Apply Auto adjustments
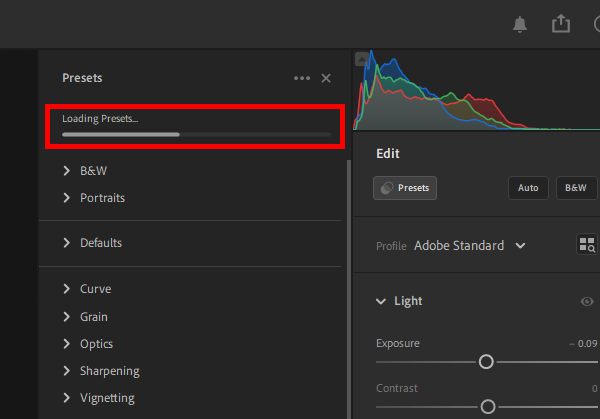The width and height of the screenshot is (600, 419). click(528, 187)
